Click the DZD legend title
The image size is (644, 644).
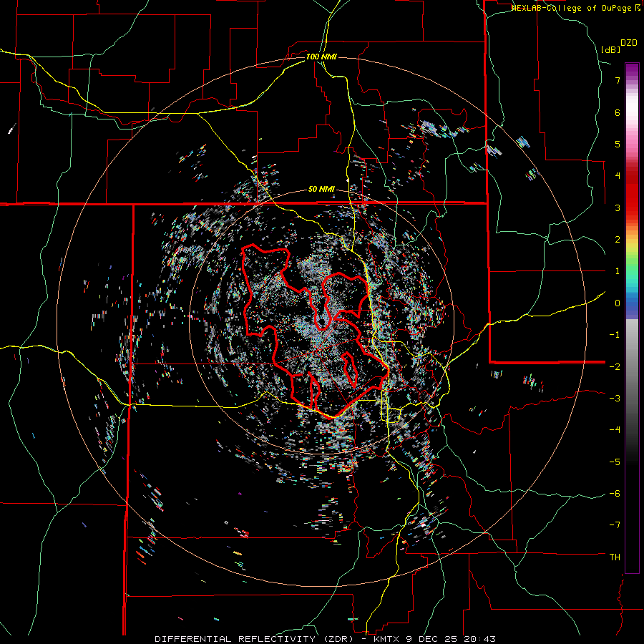(629, 43)
